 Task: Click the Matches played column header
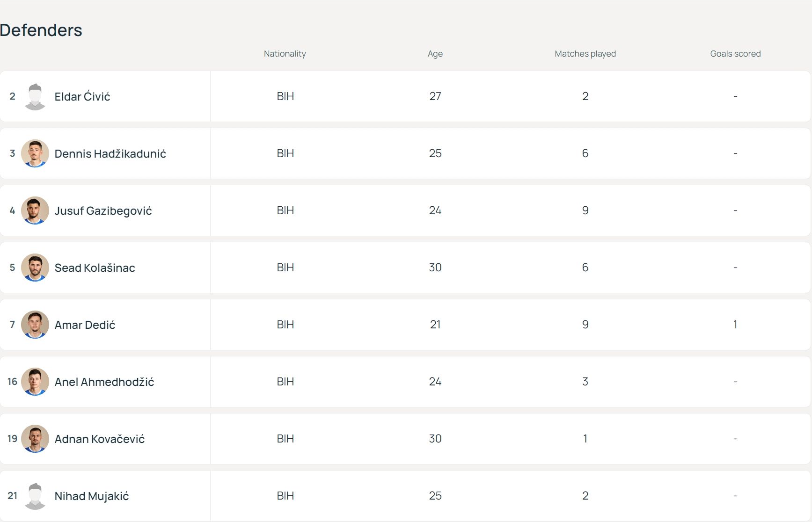point(585,54)
